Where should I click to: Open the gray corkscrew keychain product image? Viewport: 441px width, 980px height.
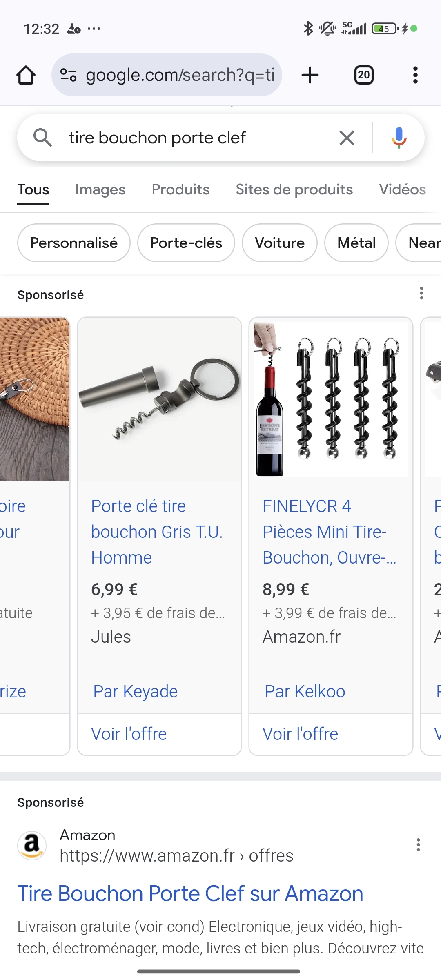160,399
